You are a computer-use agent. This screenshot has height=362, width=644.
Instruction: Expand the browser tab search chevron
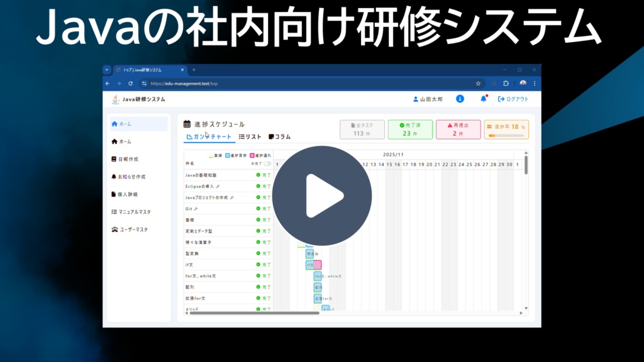point(107,70)
